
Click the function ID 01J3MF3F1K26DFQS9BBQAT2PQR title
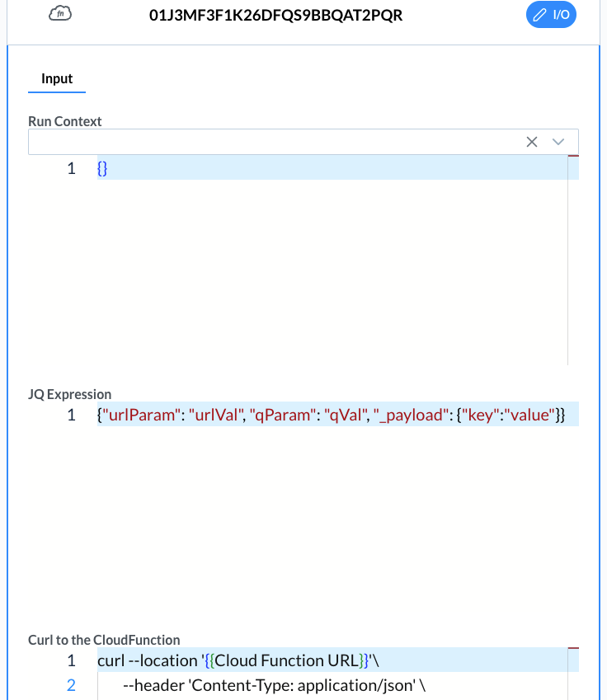tap(275, 15)
